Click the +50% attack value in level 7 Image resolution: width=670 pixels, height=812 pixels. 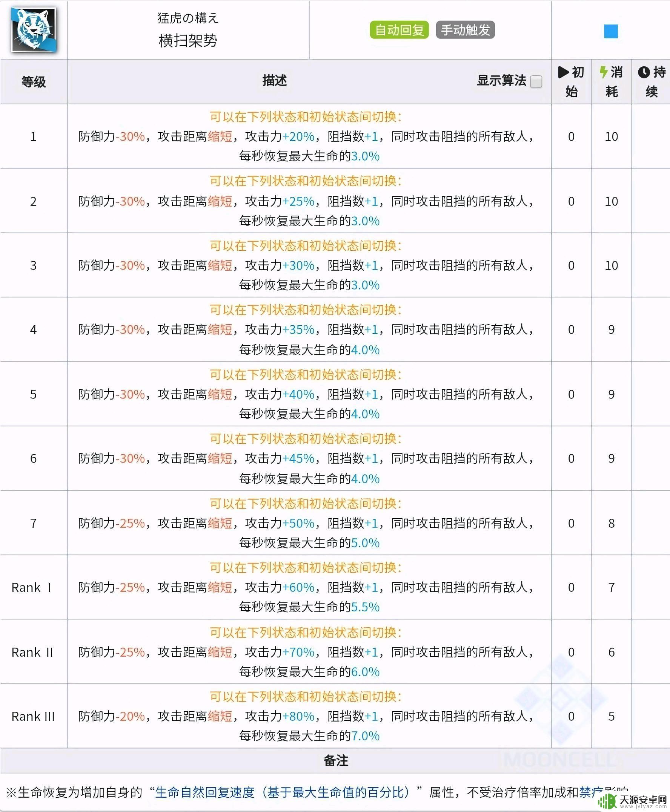click(298, 523)
